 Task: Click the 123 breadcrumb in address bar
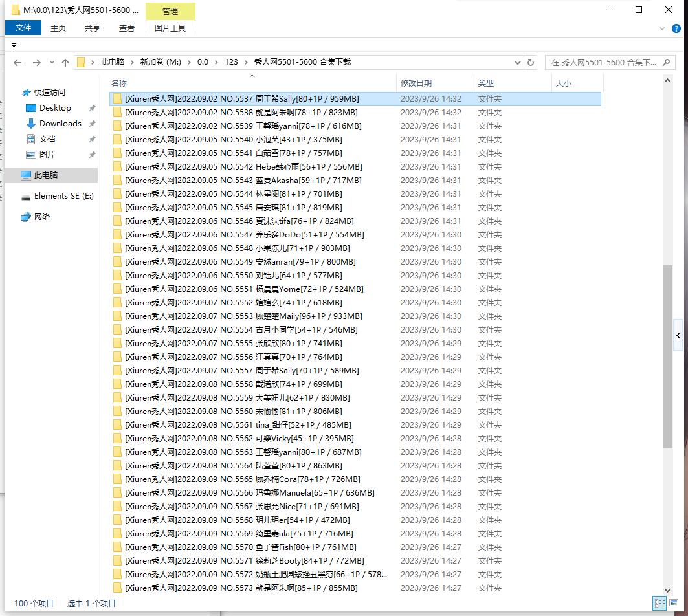pos(231,62)
